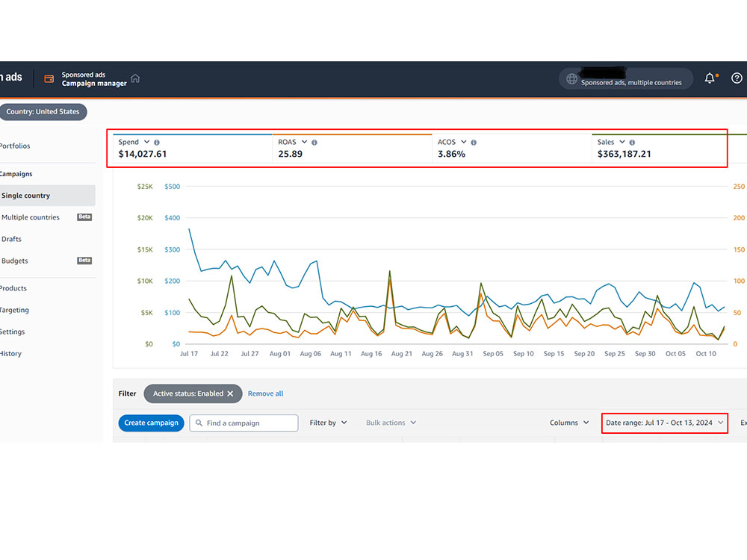The width and height of the screenshot is (747, 560).
Task: Open the Sponsored ads, multiple countries account selector
Action: tap(625, 78)
